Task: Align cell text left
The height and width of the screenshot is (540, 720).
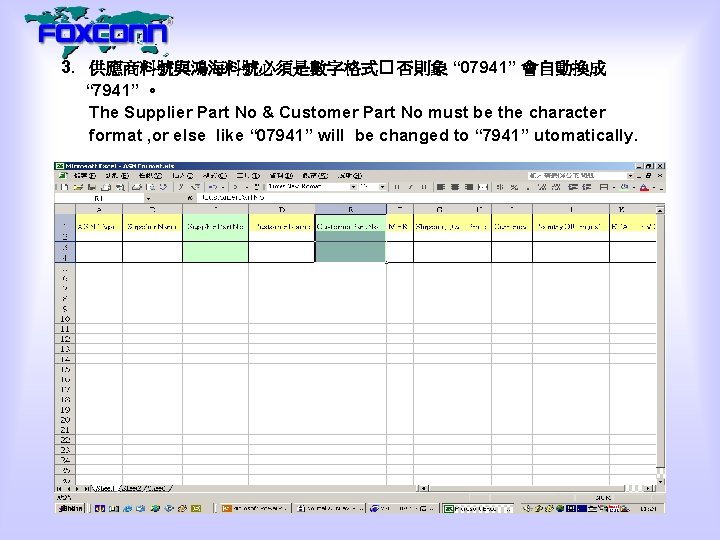Action: pyautogui.click(x=441, y=187)
